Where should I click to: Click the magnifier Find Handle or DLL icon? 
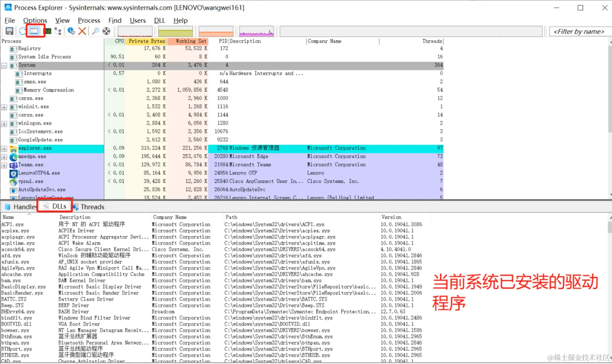pyautogui.click(x=95, y=31)
